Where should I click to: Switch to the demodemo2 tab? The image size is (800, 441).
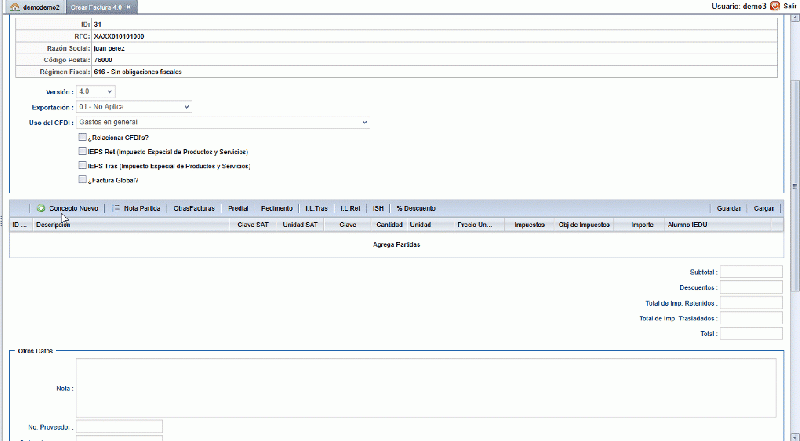pyautogui.click(x=35, y=7)
